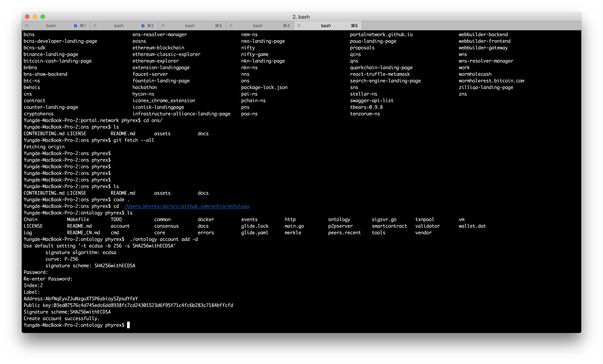Switch to the third bash tab
The height and width of the screenshot is (364, 603).
[190, 26]
